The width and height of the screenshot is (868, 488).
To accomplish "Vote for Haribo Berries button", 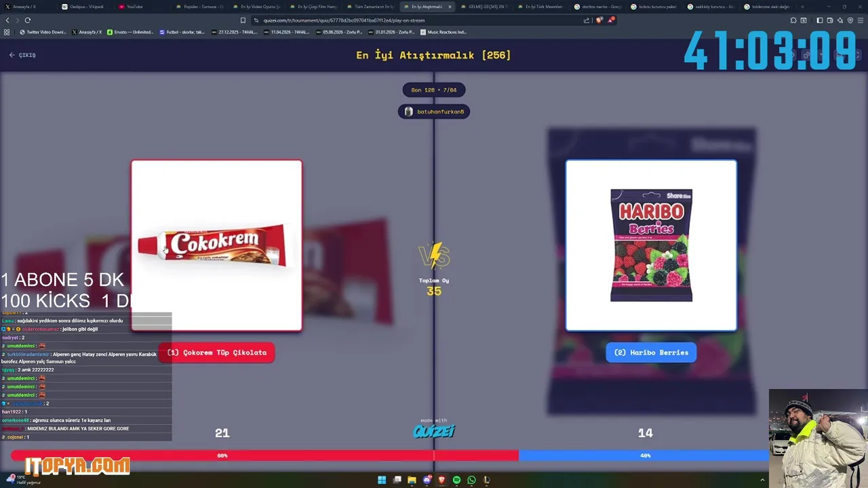I will click(x=651, y=352).
